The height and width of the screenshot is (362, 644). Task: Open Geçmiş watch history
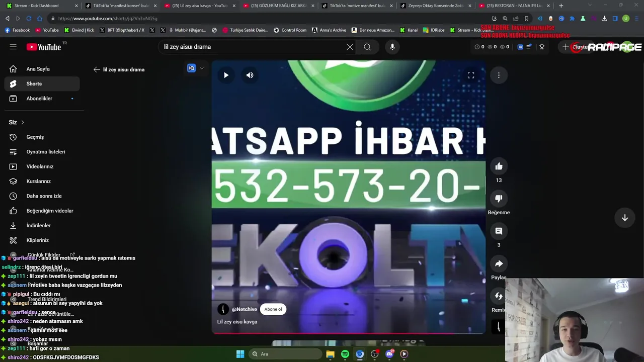pyautogui.click(x=42, y=137)
